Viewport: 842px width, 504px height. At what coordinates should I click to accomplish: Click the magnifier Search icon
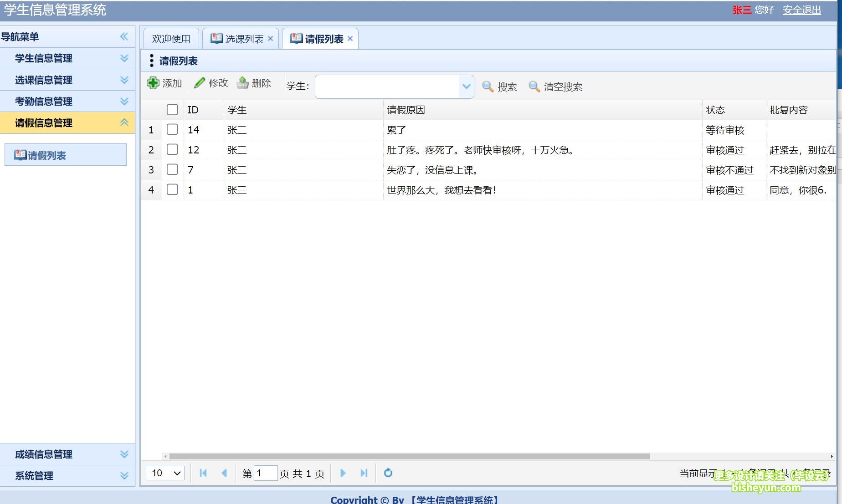488,87
